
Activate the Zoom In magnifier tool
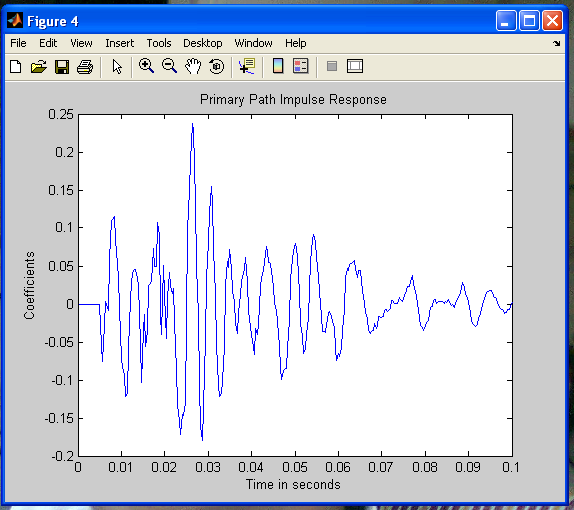pos(146,66)
